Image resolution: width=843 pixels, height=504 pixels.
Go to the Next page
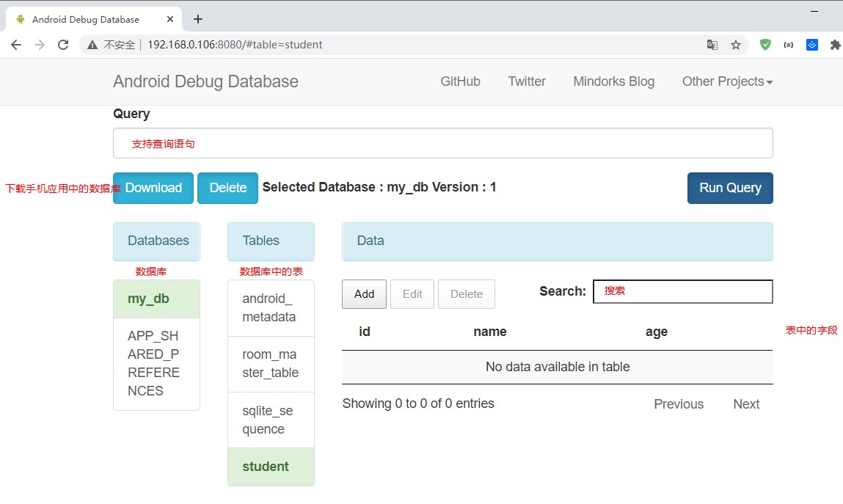[x=746, y=404]
